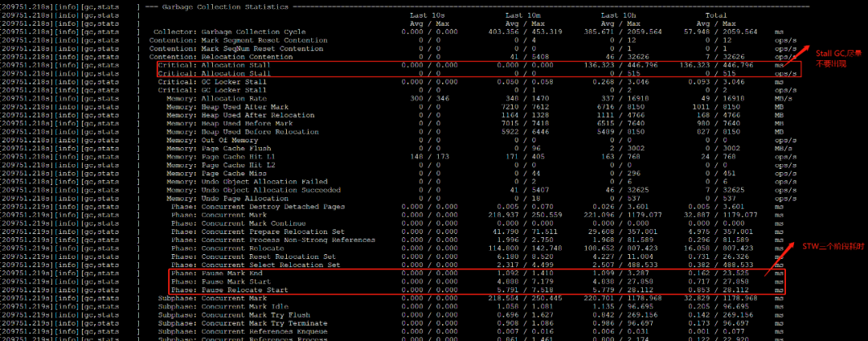This screenshot has height=341, width=868.
Task: Click "Heap Used After Mark" row label
Action: click(x=244, y=106)
